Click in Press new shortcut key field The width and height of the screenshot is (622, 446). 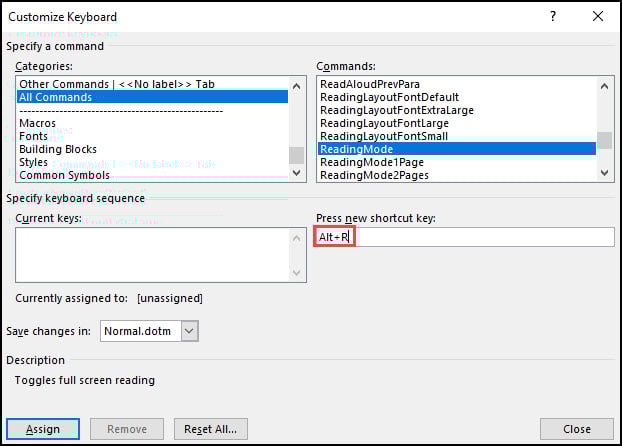465,237
